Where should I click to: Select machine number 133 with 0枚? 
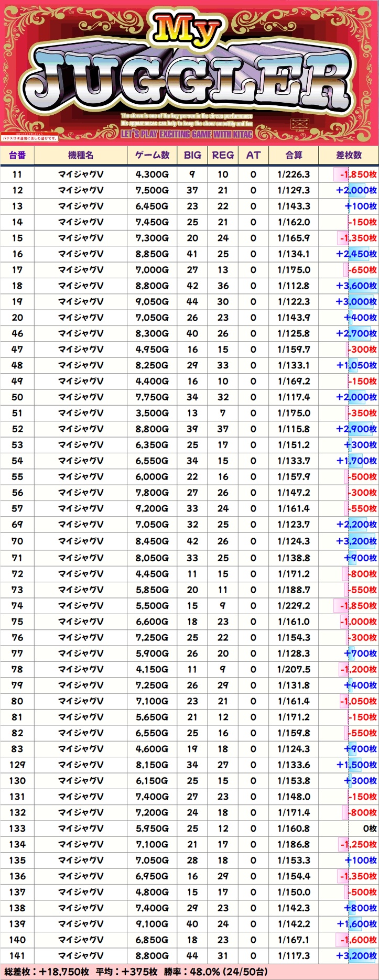[17, 829]
